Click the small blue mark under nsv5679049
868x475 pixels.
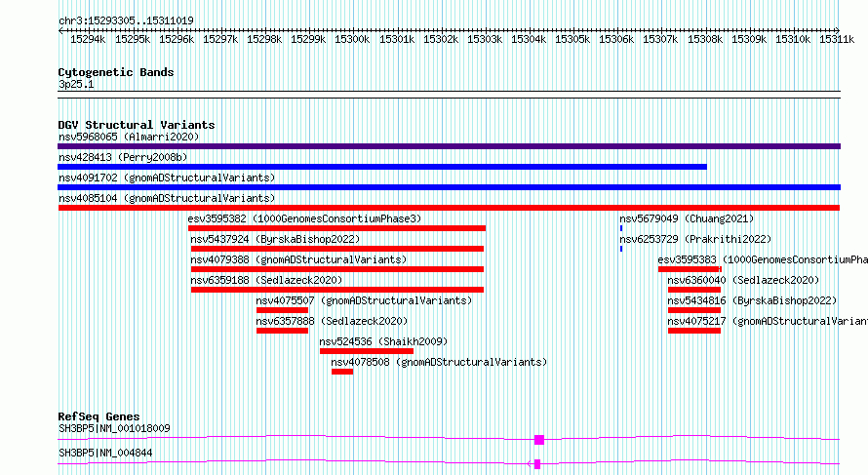point(621,228)
